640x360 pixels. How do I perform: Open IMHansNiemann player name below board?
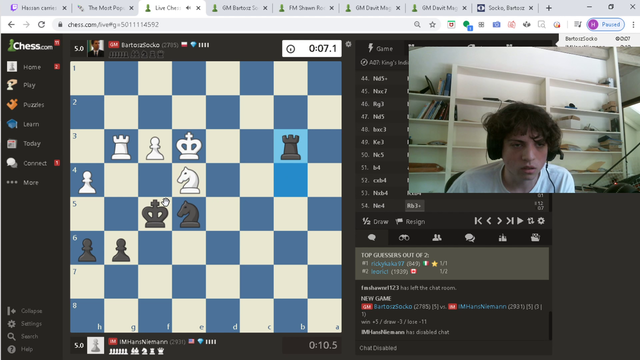pyautogui.click(x=143, y=342)
